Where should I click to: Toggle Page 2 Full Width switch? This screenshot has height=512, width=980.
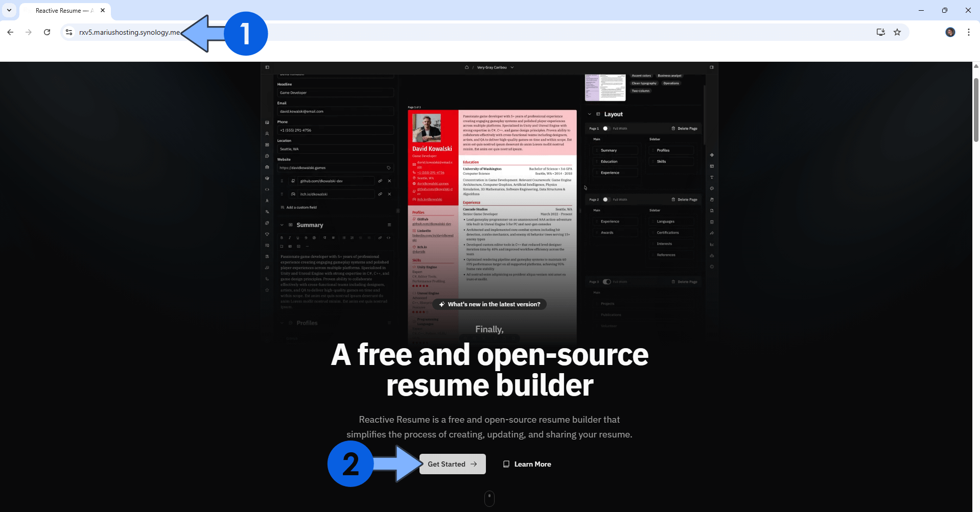606,200
